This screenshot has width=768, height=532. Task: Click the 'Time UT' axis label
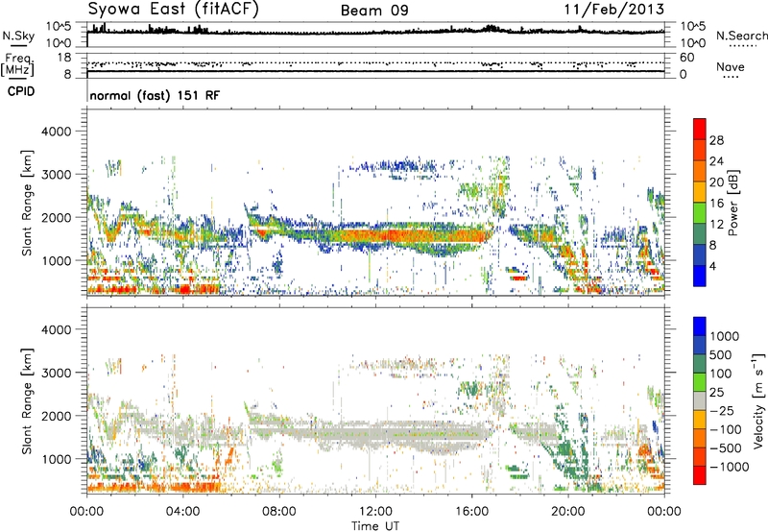(x=375, y=526)
